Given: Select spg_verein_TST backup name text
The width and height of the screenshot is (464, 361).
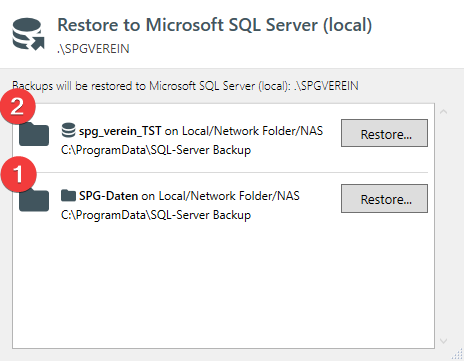Looking at the screenshot, I should tap(120, 131).
